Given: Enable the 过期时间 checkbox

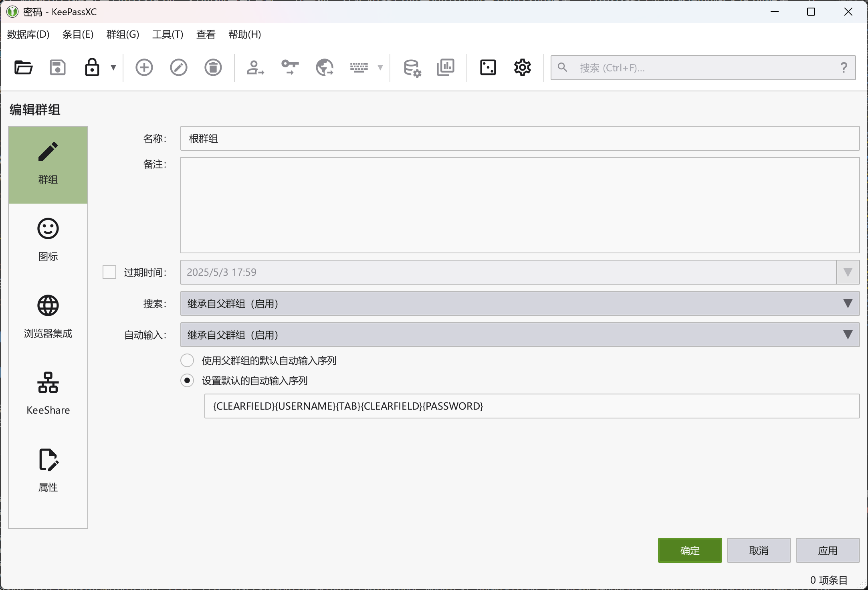Looking at the screenshot, I should [109, 272].
